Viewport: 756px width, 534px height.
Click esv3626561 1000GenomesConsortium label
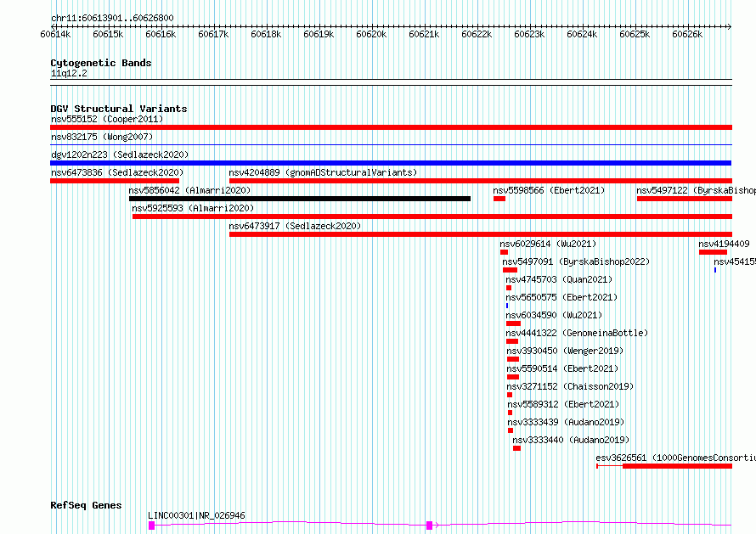click(x=676, y=458)
